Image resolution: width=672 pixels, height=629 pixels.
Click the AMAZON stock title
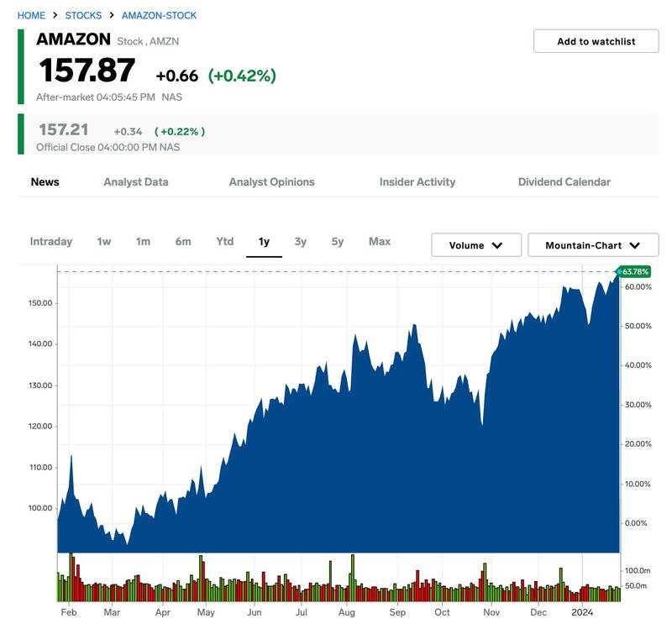(73, 39)
